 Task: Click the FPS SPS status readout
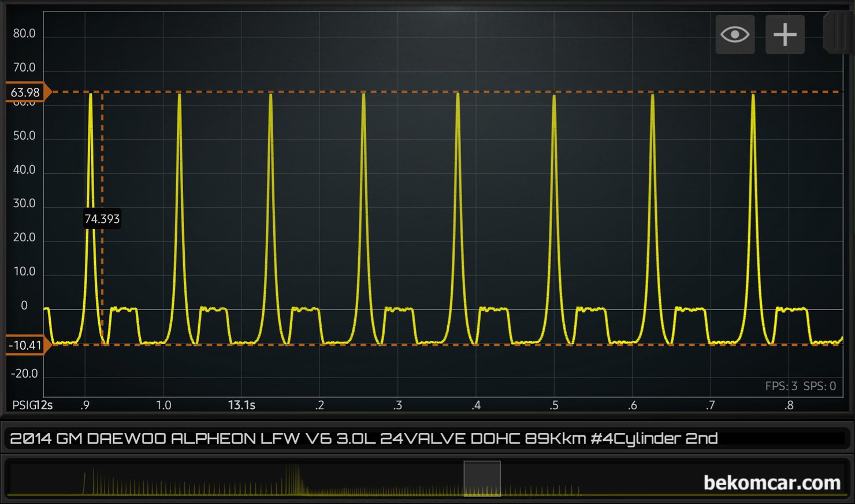click(800, 386)
